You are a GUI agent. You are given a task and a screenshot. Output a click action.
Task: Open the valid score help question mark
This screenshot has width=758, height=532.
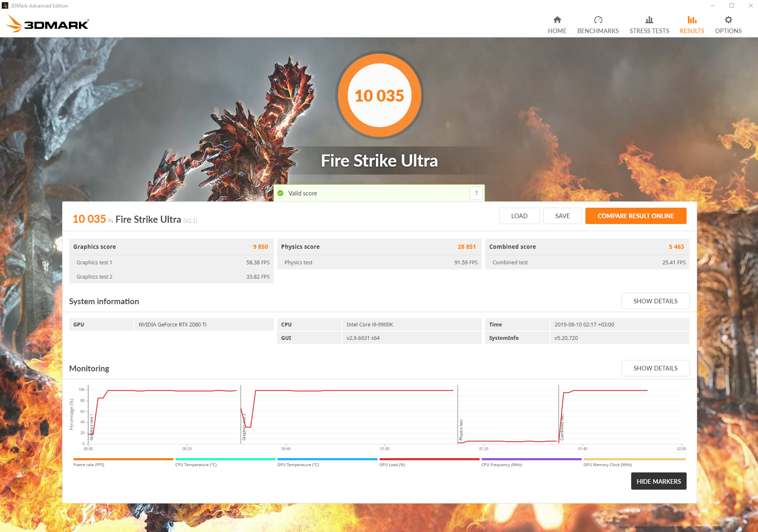click(x=476, y=193)
